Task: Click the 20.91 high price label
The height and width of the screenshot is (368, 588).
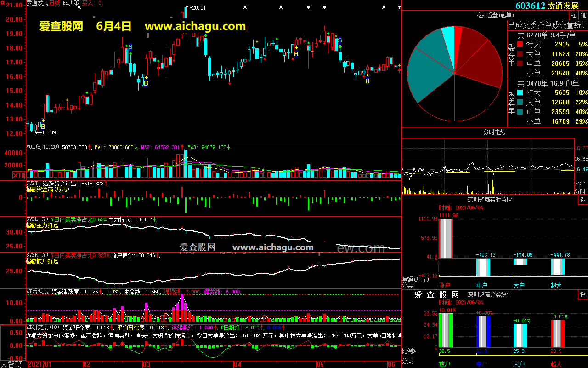Action: point(199,8)
